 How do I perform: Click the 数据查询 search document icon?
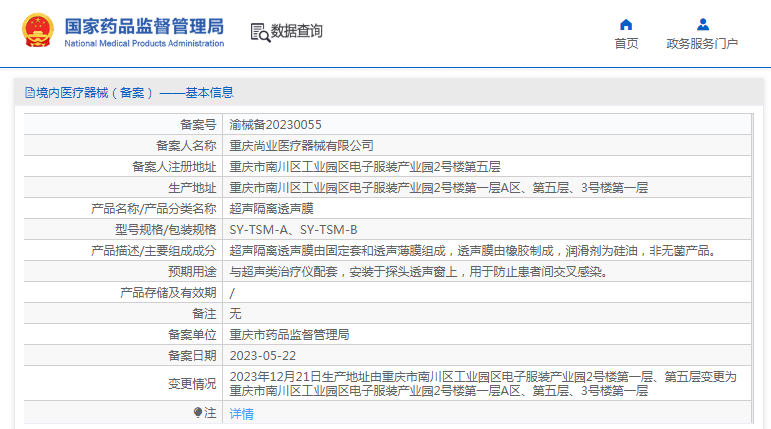[260, 32]
